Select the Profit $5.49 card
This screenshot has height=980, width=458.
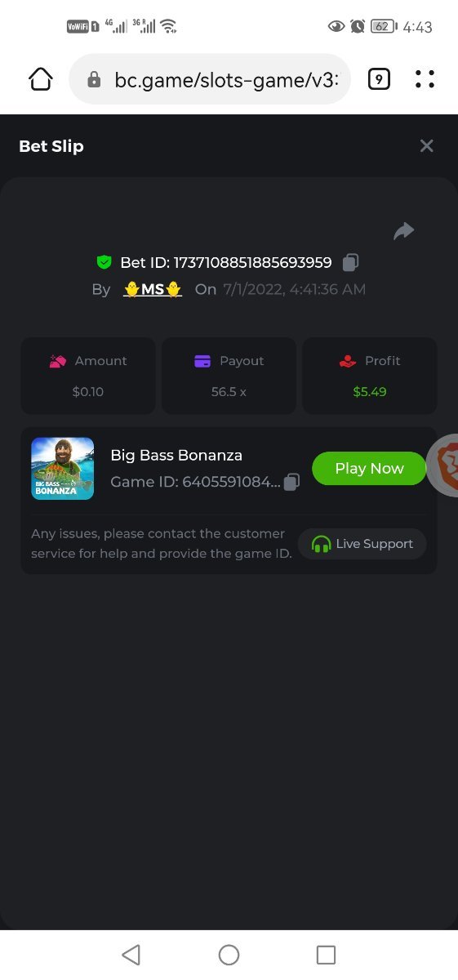coord(370,376)
